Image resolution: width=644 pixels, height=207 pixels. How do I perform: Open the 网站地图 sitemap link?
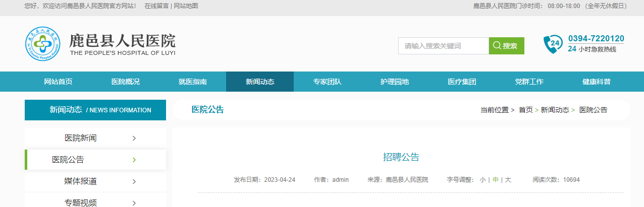[x=186, y=6]
